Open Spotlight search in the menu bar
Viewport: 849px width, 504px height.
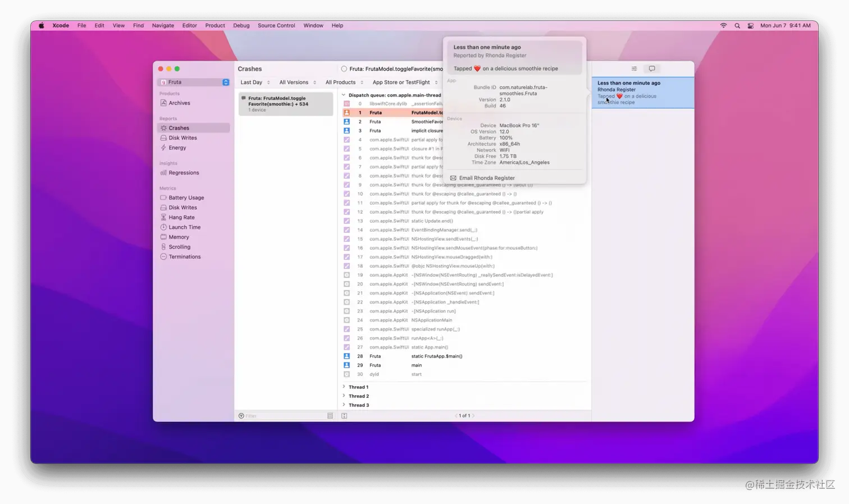point(737,26)
